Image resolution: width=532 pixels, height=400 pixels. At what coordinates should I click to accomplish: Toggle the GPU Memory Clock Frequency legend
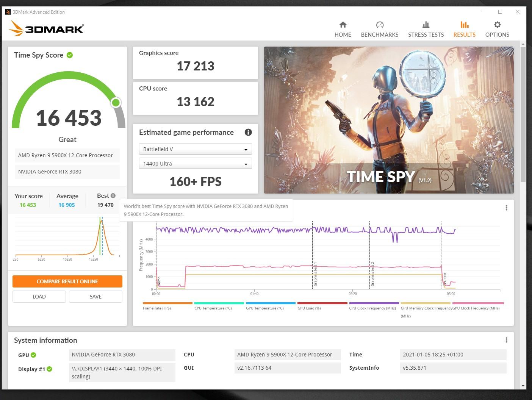426,309
